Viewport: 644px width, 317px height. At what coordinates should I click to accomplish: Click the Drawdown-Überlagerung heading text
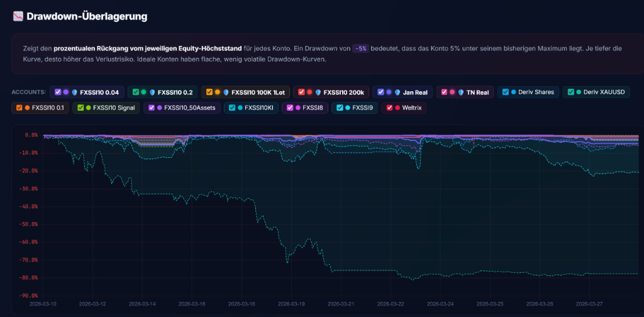87,16
